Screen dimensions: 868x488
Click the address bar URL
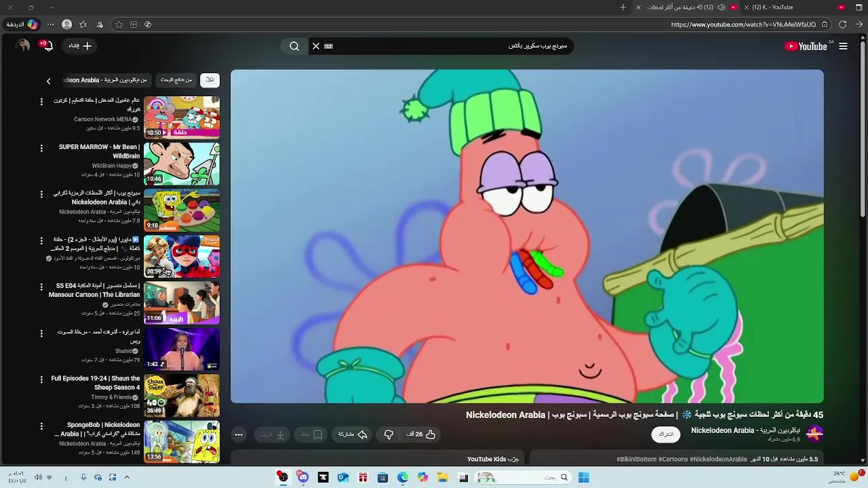tap(743, 24)
